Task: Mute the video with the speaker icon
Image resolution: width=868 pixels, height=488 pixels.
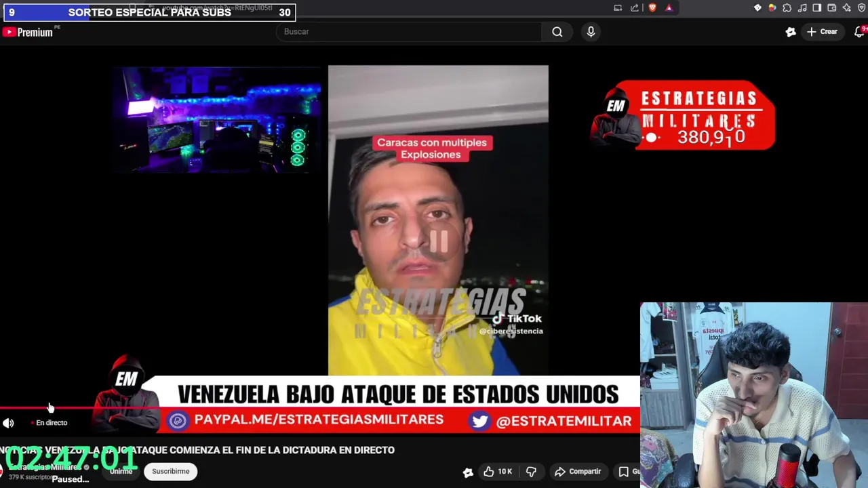Action: pos(8,423)
